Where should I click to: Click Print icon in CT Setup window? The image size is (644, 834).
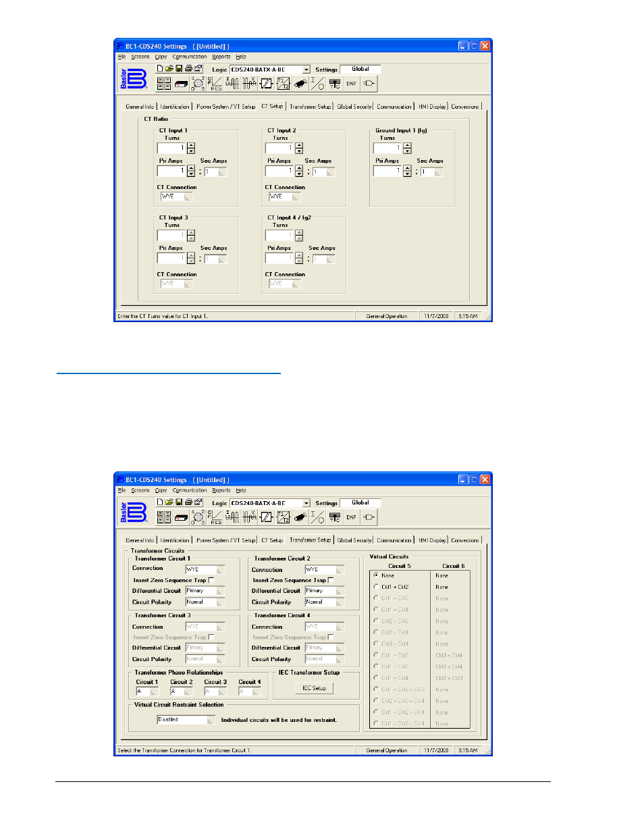tap(188, 68)
